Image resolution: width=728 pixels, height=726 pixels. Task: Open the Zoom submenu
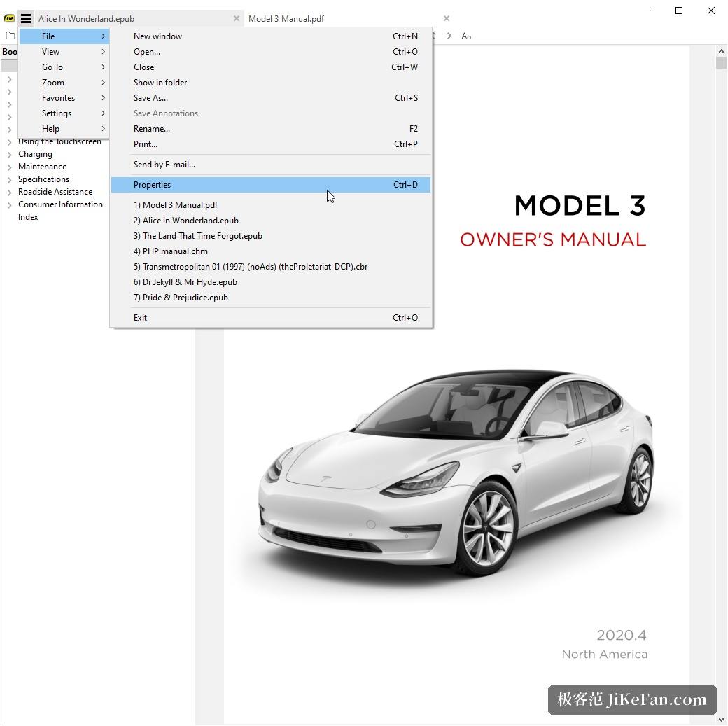(x=64, y=82)
